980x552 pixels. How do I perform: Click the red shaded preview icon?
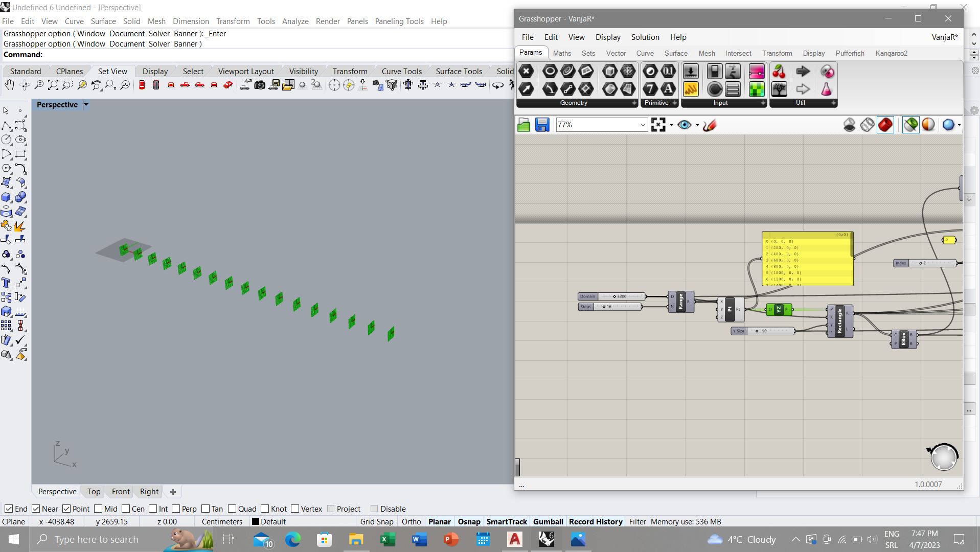[x=885, y=125]
